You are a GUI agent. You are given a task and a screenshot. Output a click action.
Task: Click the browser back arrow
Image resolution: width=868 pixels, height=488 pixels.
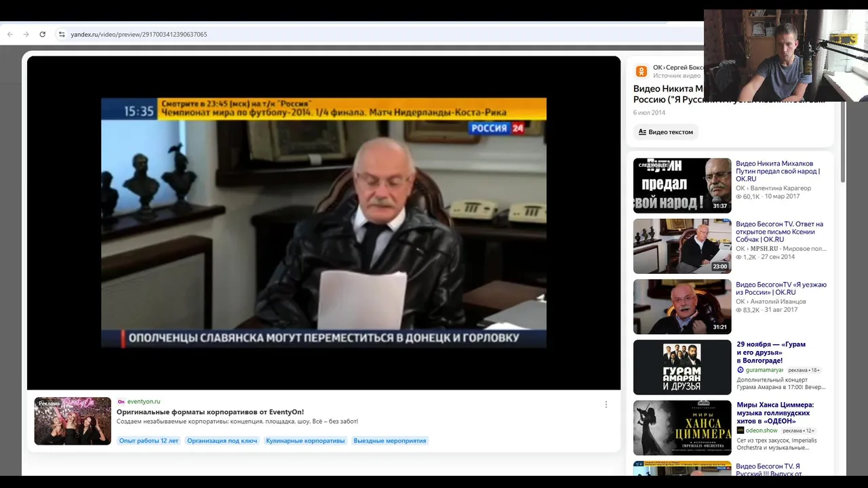point(10,34)
